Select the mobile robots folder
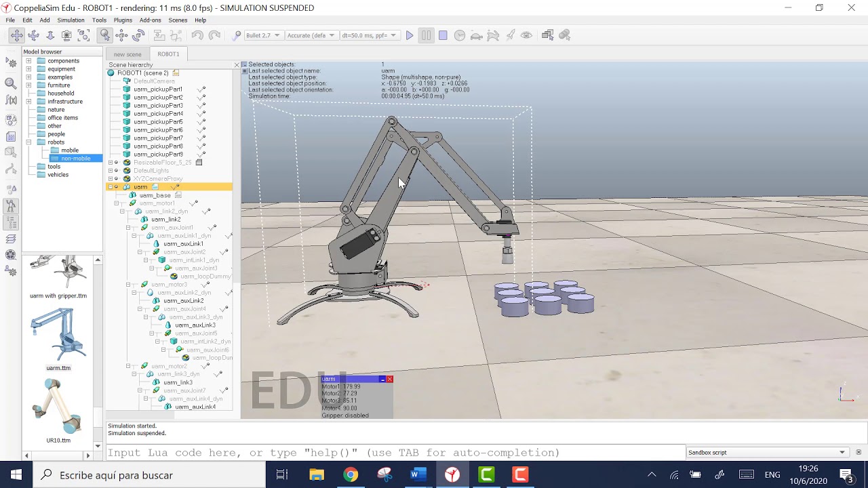The height and width of the screenshot is (488, 868). (x=70, y=150)
